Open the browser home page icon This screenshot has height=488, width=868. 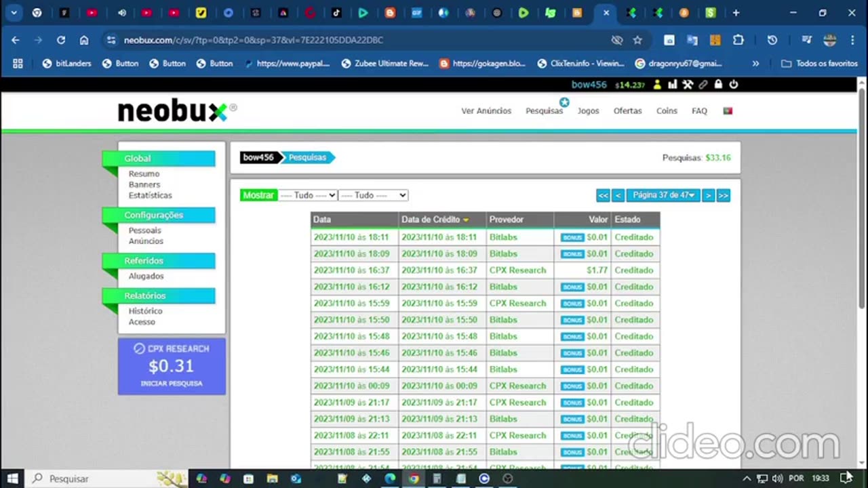(x=84, y=40)
